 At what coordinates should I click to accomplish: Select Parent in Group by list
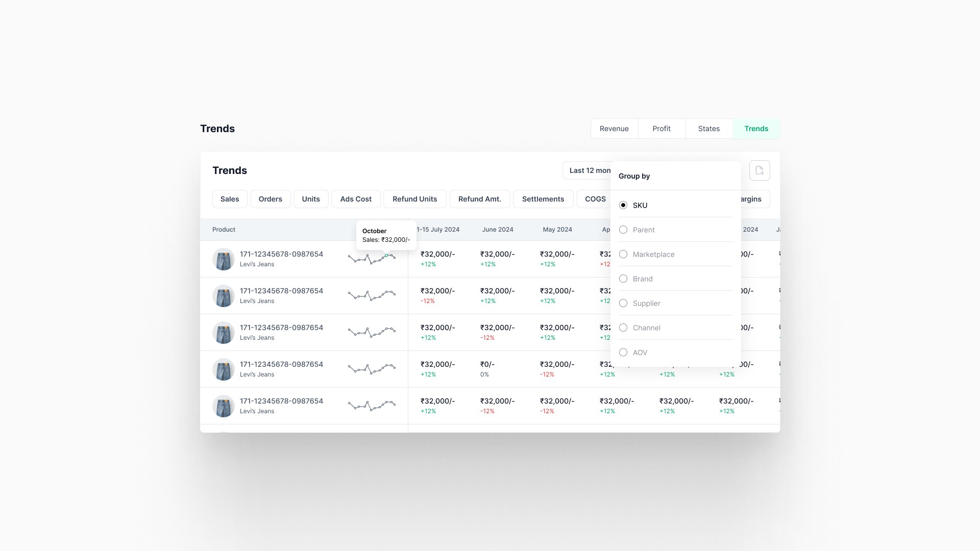point(623,230)
